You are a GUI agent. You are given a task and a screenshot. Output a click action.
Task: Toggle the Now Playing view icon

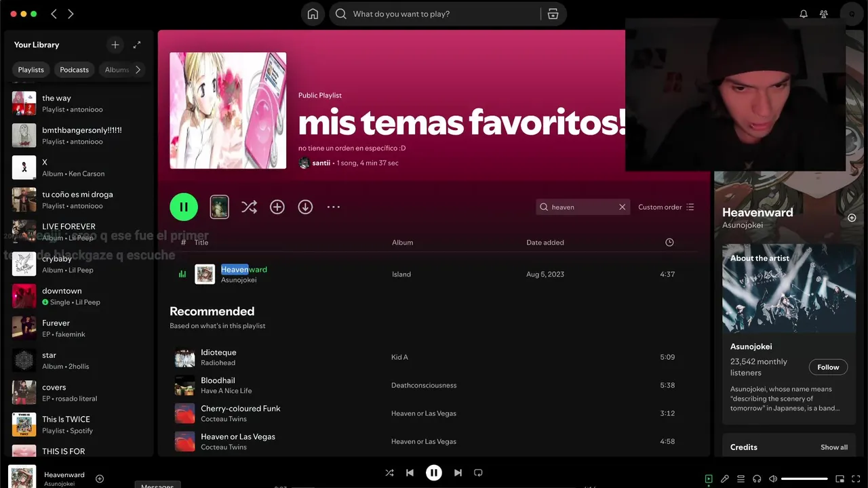click(709, 479)
